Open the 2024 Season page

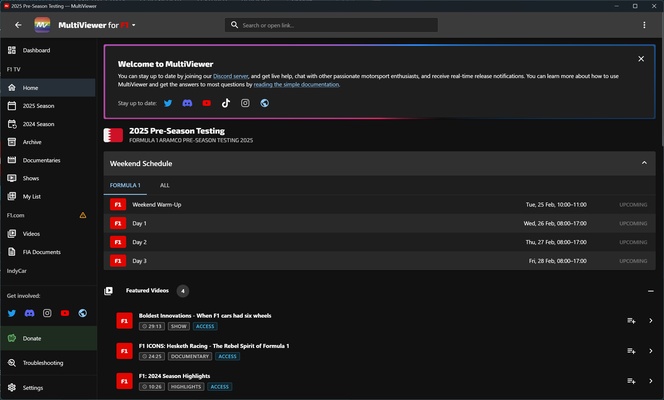[x=48, y=124]
